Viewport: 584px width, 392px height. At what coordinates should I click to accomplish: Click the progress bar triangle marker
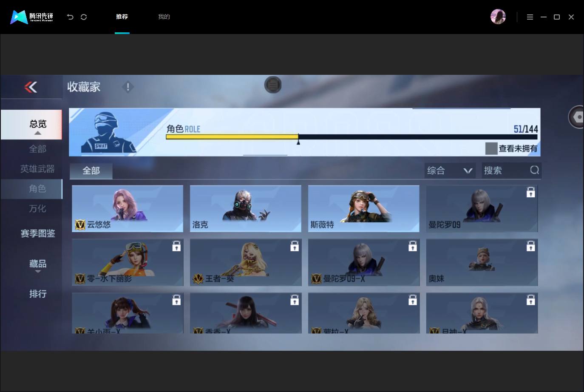(x=298, y=142)
